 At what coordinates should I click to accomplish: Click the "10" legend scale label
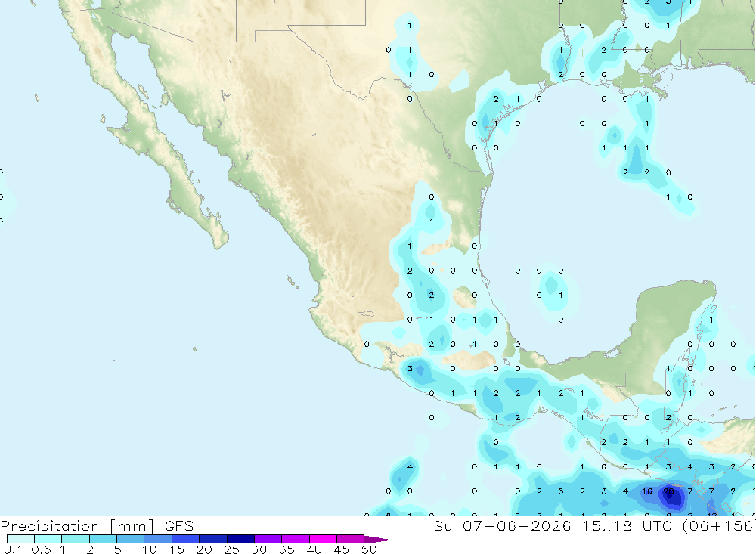tap(149, 549)
